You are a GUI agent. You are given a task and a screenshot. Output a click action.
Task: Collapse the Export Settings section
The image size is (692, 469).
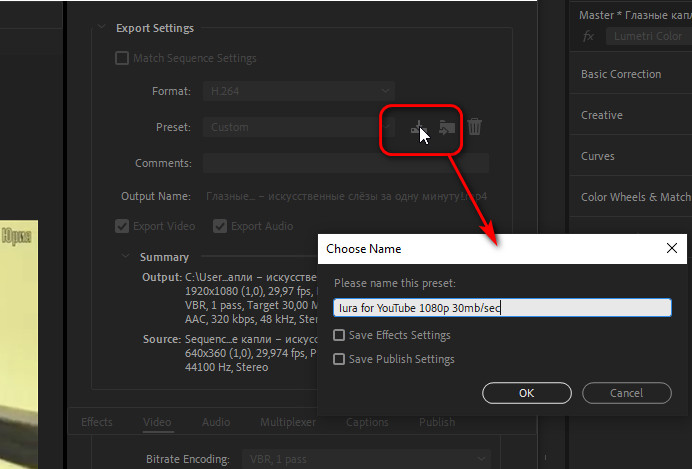(x=102, y=27)
